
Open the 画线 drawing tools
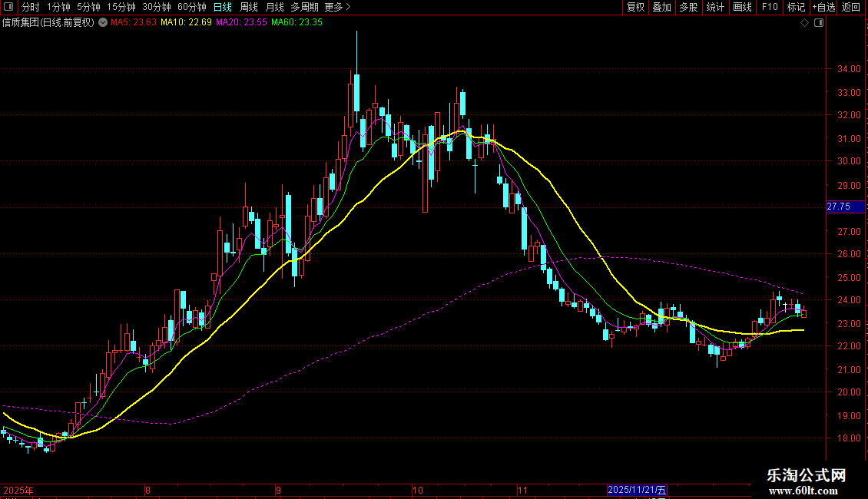click(742, 7)
